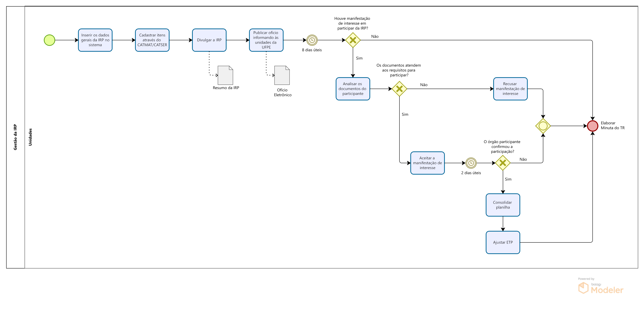Click the green start event circle
The height and width of the screenshot is (323, 644).
tap(50, 40)
